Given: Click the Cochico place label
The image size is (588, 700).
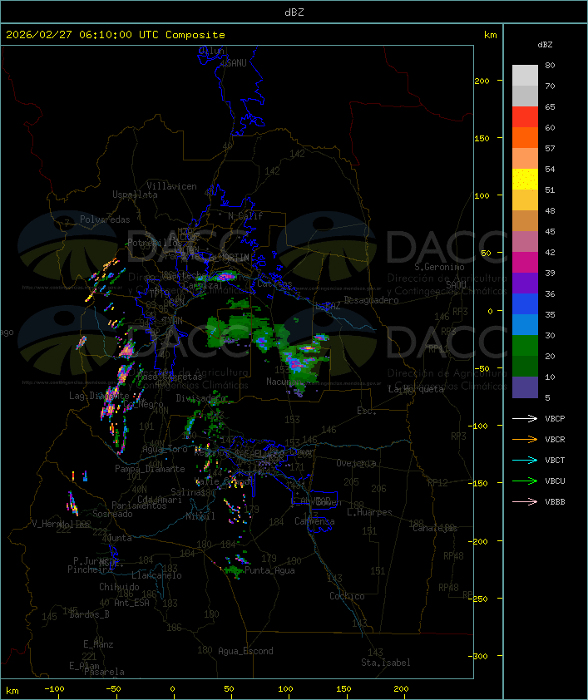Looking at the screenshot, I should coord(347,596).
